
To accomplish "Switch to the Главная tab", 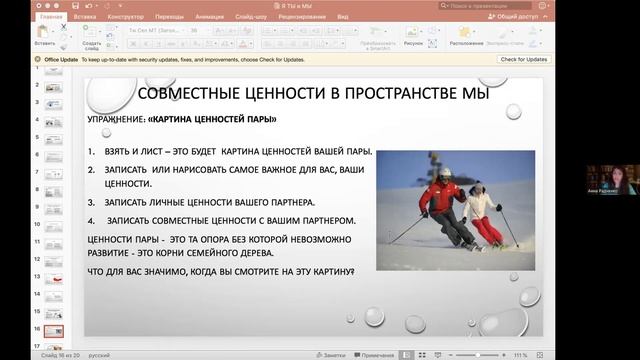I will pyautogui.click(x=51, y=17).
